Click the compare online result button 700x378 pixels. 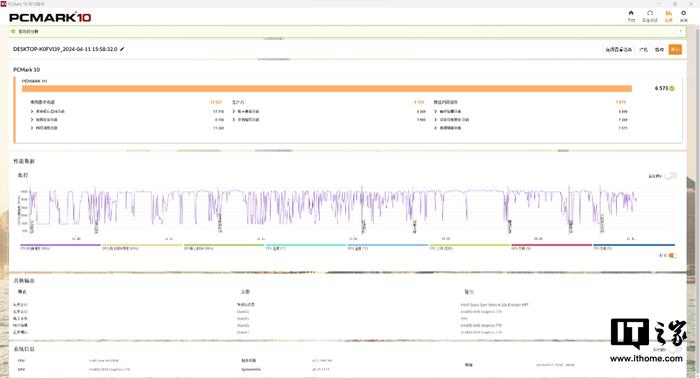tap(618, 49)
